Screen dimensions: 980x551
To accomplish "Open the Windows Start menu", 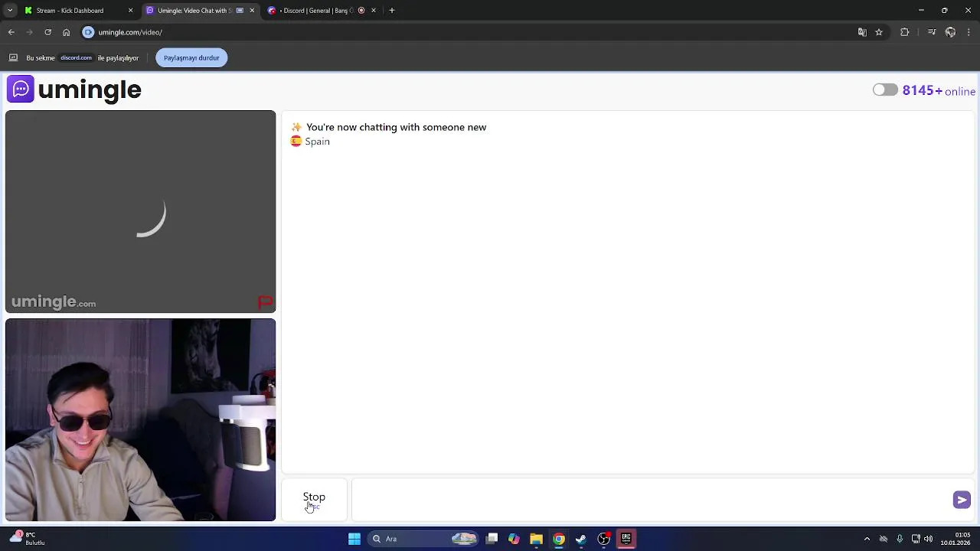I will click(354, 539).
